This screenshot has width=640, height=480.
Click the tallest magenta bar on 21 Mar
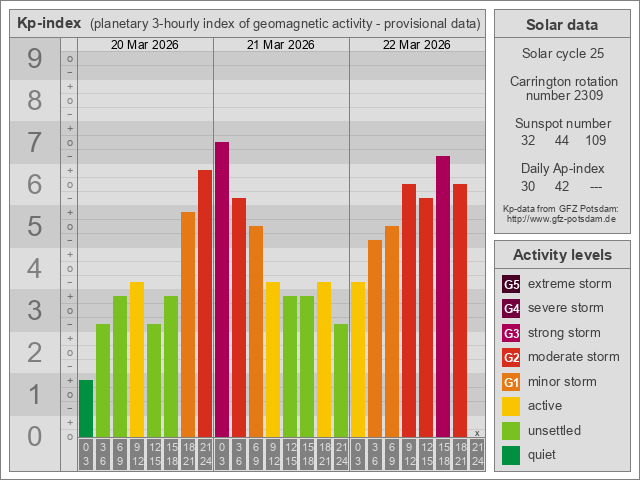[x=222, y=290]
